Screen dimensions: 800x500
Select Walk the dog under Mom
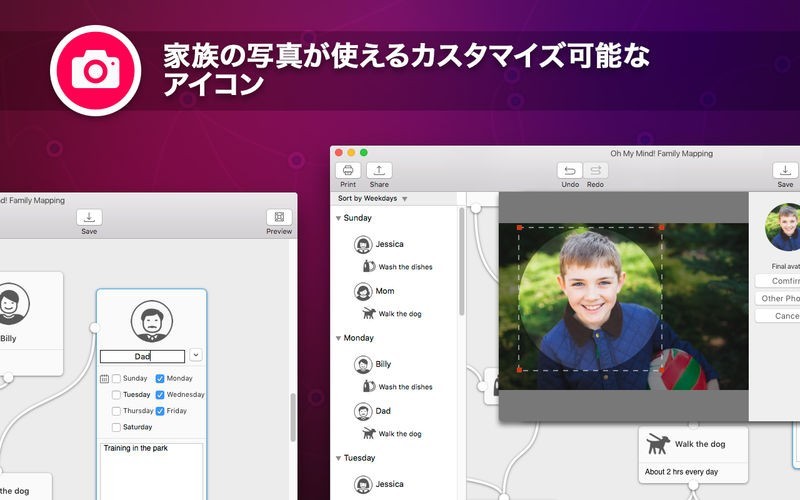tap(399, 314)
